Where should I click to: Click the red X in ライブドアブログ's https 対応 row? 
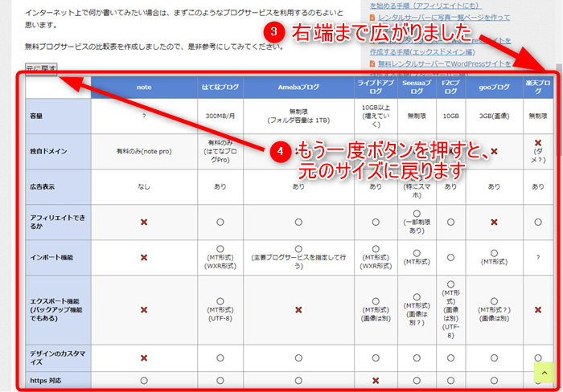pos(376,380)
